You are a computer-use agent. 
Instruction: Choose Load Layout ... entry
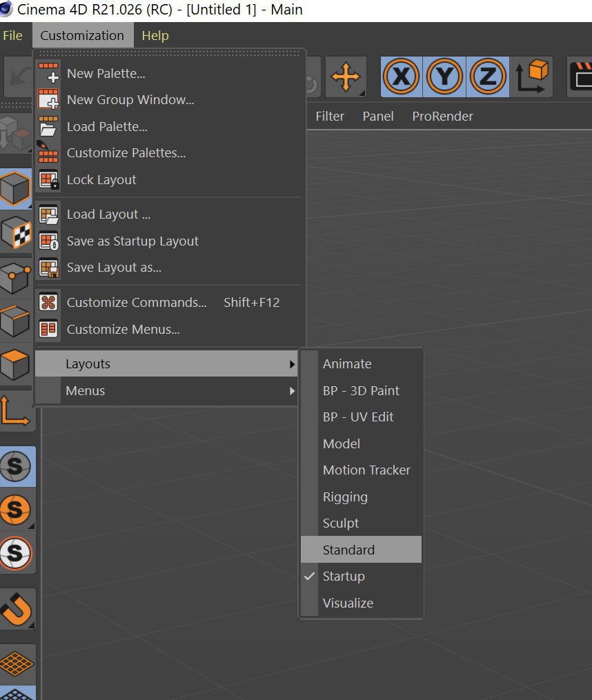[x=170, y=214]
